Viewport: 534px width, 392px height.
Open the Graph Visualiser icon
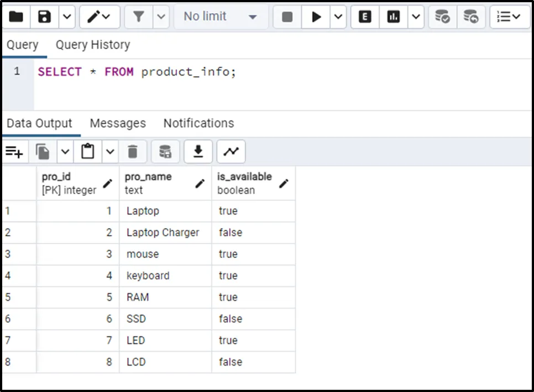pyautogui.click(x=231, y=151)
